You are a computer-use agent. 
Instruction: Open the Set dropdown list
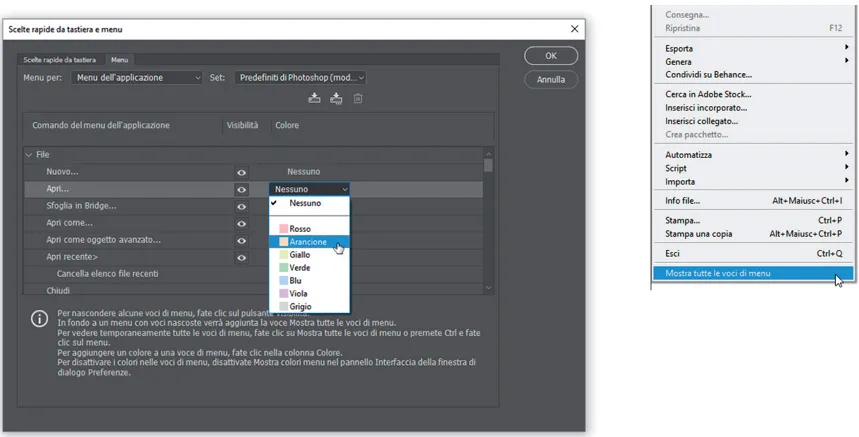pyautogui.click(x=301, y=77)
